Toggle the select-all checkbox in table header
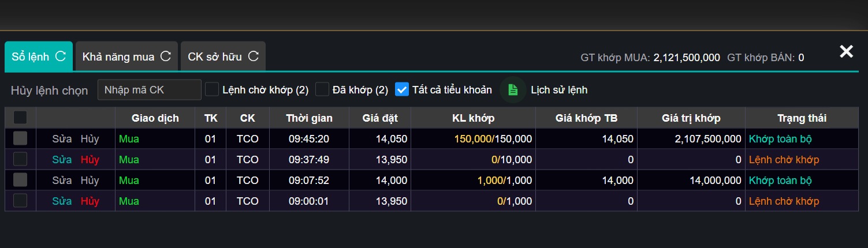 pyautogui.click(x=20, y=118)
